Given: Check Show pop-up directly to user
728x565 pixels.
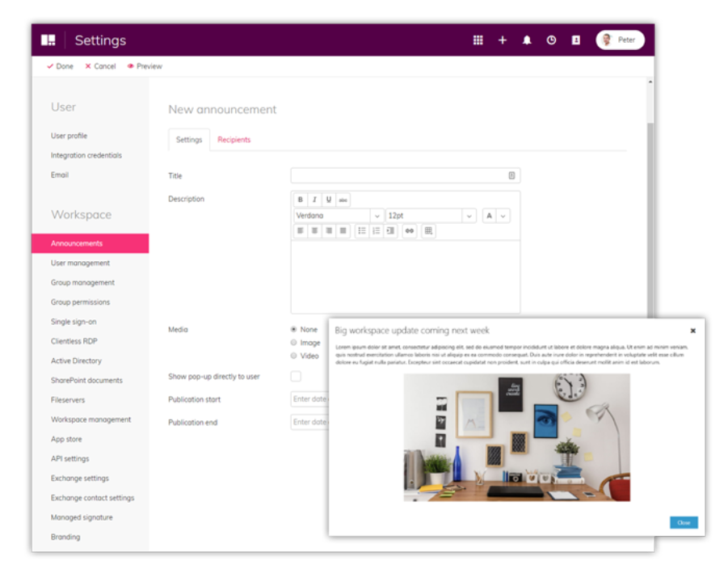Looking at the screenshot, I should tap(296, 376).
